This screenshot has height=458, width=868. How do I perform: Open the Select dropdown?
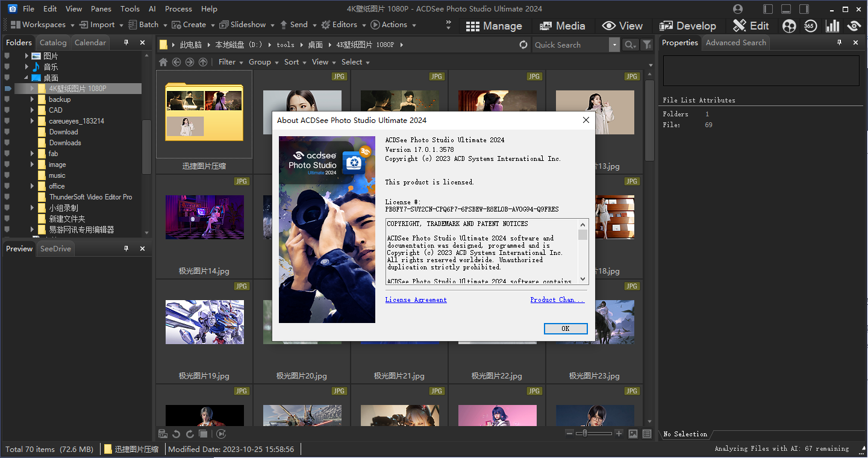coord(355,62)
